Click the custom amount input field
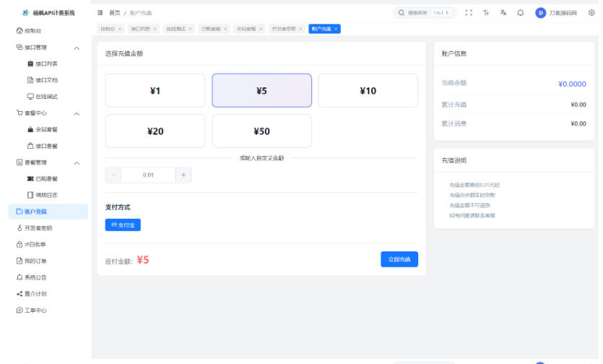Screen dimensions: 603x364 (x=148, y=175)
